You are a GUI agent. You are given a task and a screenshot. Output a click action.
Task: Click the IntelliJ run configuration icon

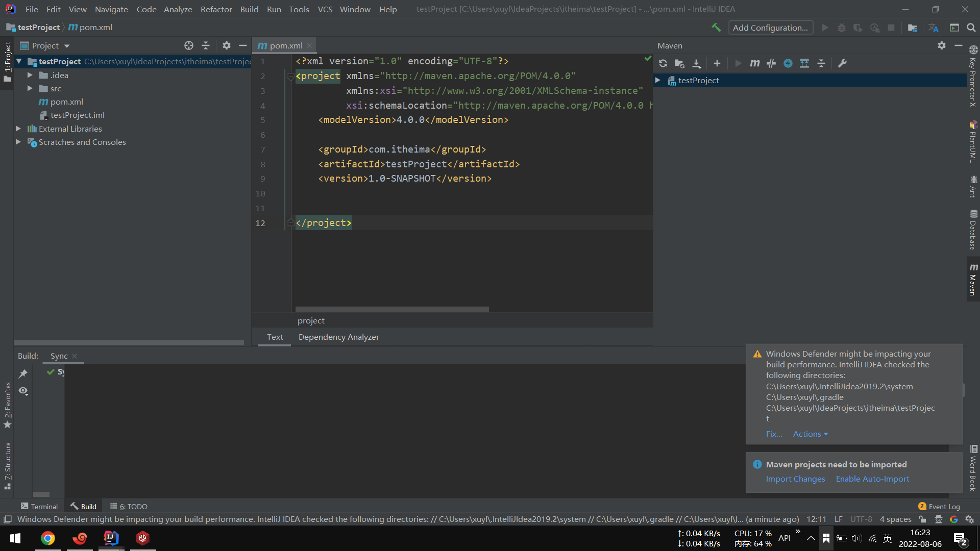pyautogui.click(x=826, y=28)
